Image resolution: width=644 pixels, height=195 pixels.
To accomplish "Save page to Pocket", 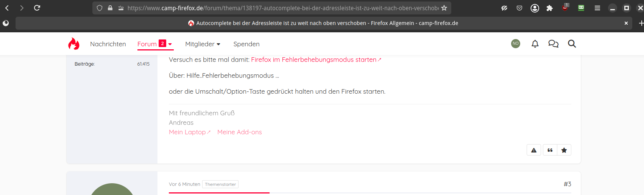I will [519, 8].
